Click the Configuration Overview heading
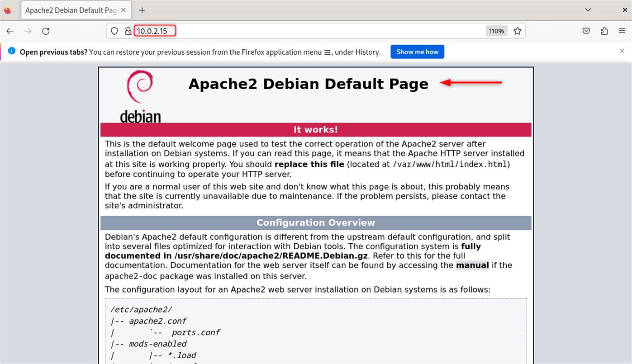The width and height of the screenshot is (632, 364). click(316, 223)
